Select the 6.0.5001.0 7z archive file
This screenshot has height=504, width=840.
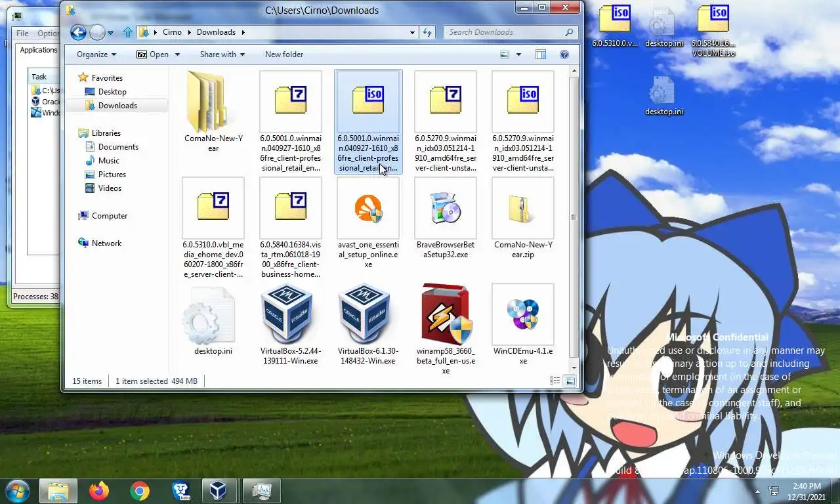[x=291, y=121]
